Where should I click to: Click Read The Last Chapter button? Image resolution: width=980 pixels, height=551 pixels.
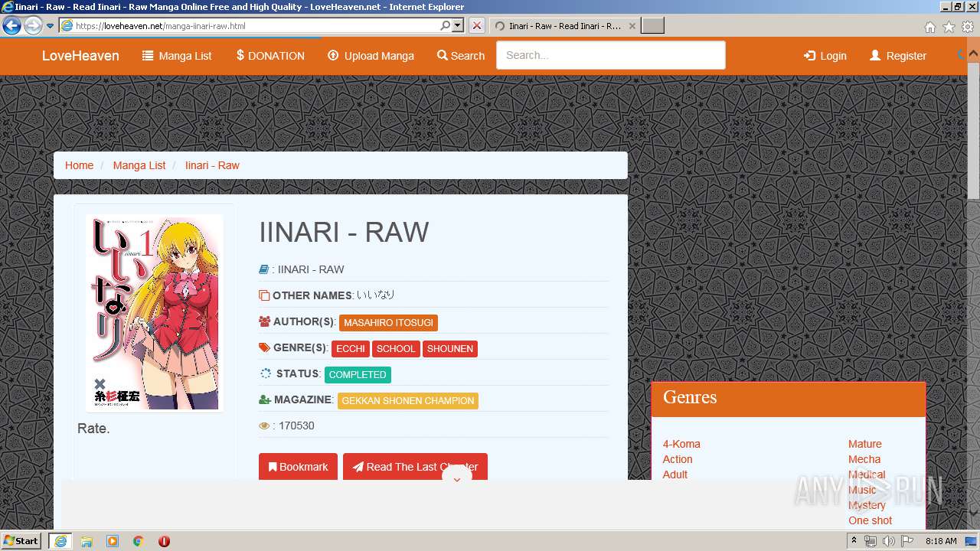point(415,467)
